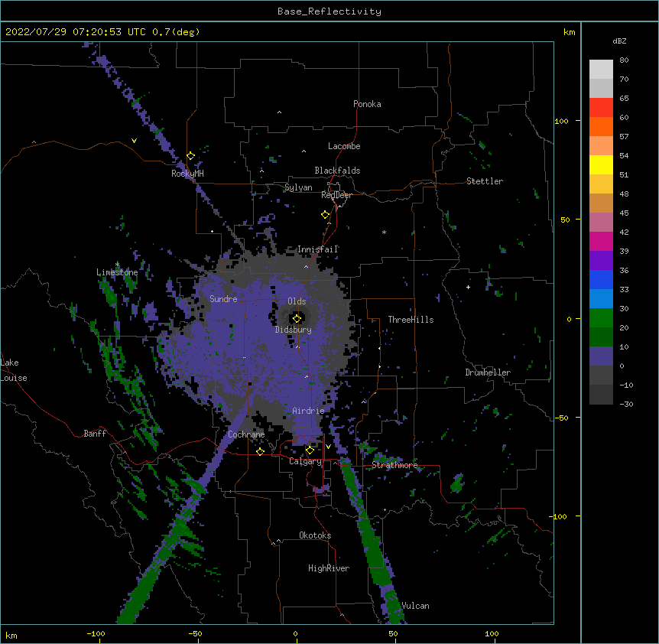Click the yellow diamond marker above RockyMH
Viewport: 659px width, 644px height.
(x=190, y=156)
